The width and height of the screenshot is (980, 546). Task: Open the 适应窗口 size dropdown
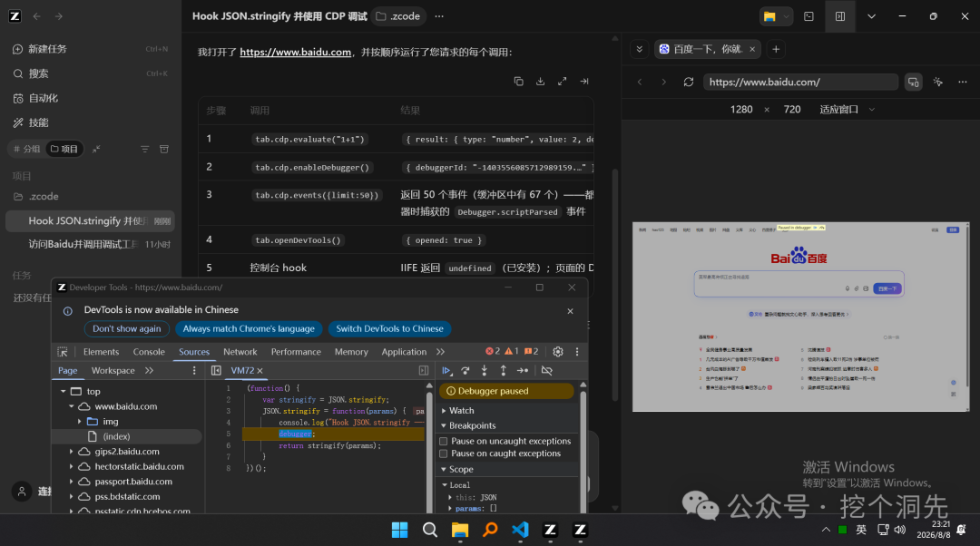847,110
